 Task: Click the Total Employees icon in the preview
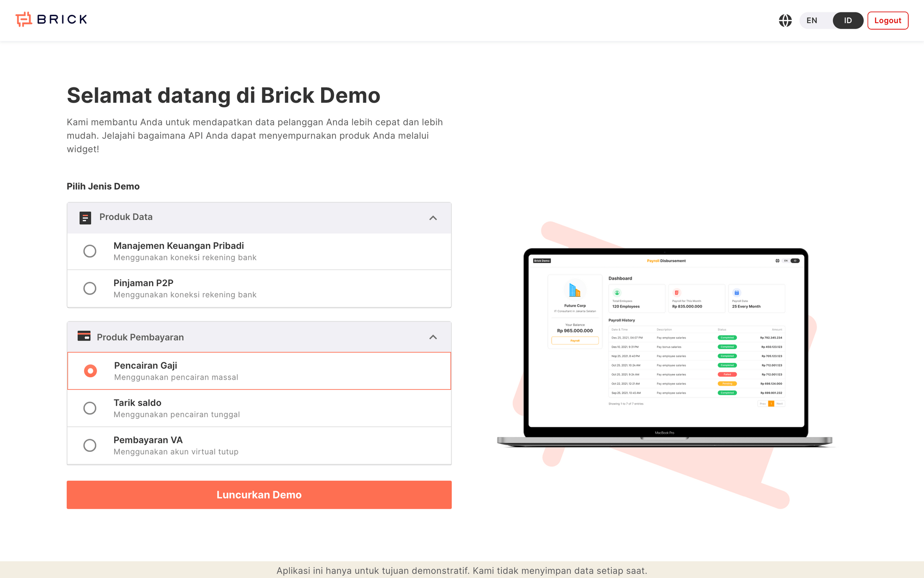[616, 292]
